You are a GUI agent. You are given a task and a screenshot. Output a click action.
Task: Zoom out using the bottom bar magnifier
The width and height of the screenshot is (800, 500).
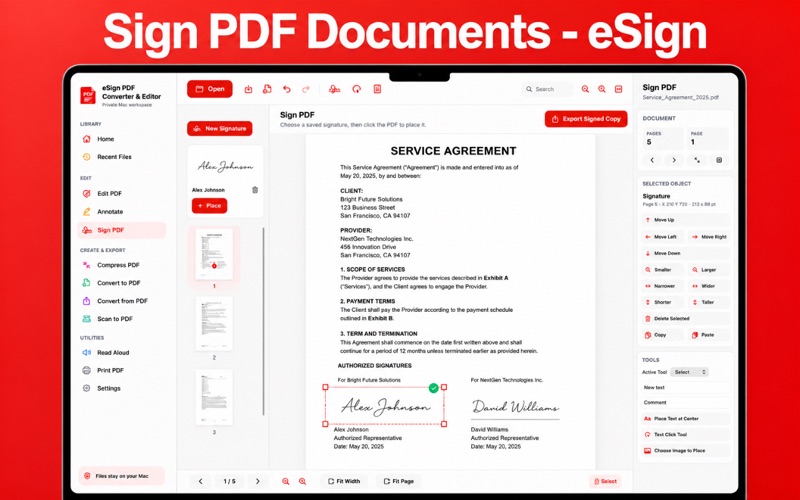286,481
